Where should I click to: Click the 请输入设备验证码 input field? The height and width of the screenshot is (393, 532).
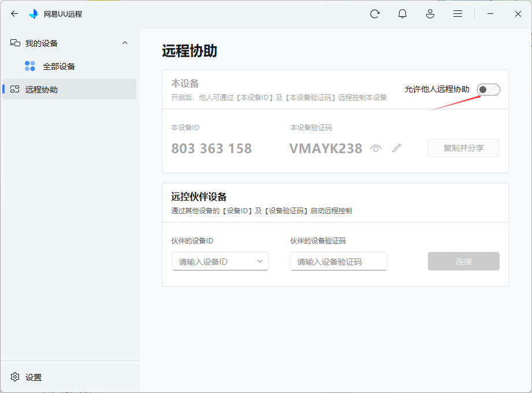(338, 261)
